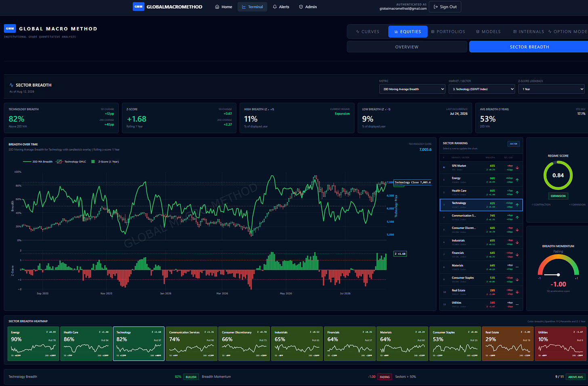Click the Sign Out arrow icon
Screen dimensions: 588x386
[436, 7]
